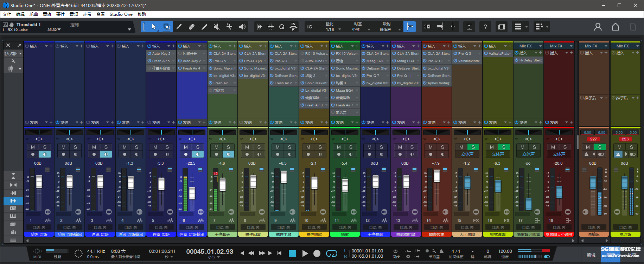Open mixer settings wrench icon

tap(13, 61)
